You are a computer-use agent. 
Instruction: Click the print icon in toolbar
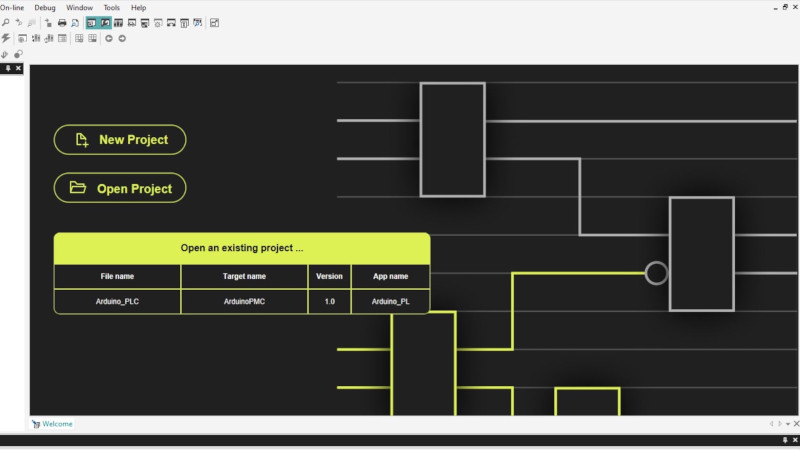pyautogui.click(x=62, y=22)
